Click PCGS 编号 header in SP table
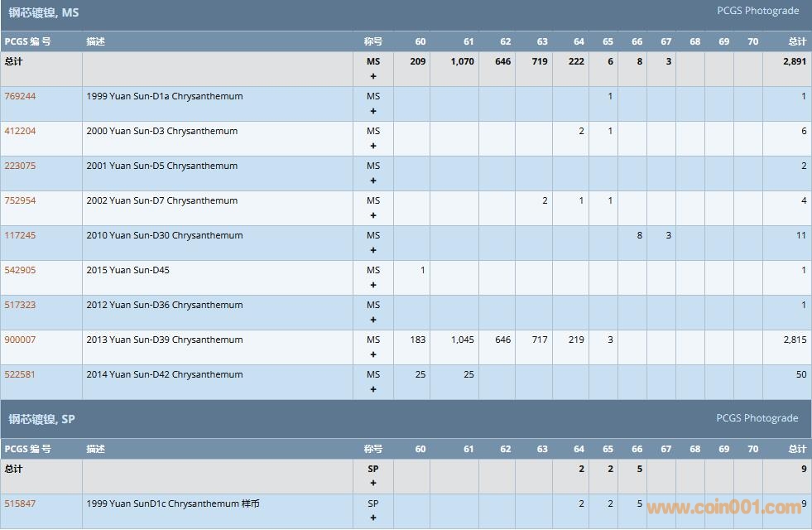 point(27,449)
